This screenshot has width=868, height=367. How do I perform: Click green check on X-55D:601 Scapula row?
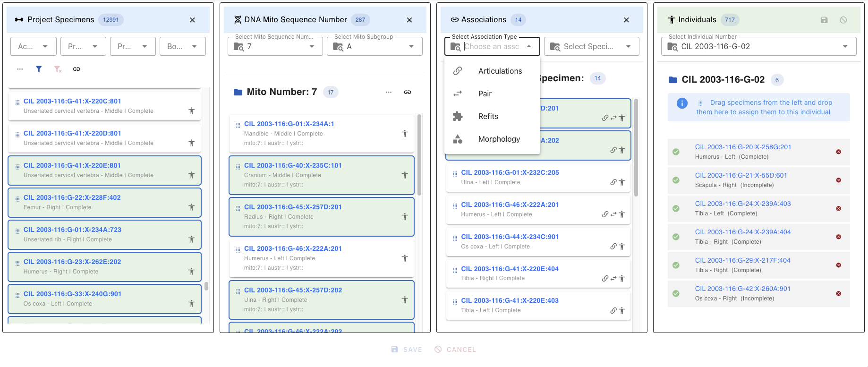point(676,180)
